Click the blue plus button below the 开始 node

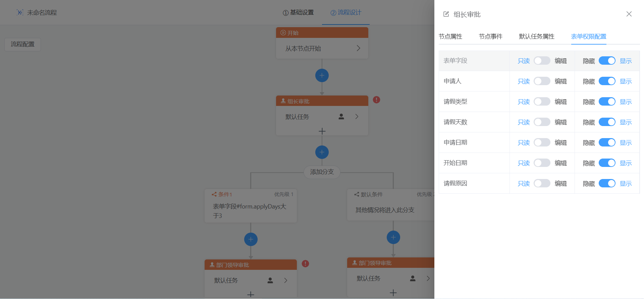[322, 75]
